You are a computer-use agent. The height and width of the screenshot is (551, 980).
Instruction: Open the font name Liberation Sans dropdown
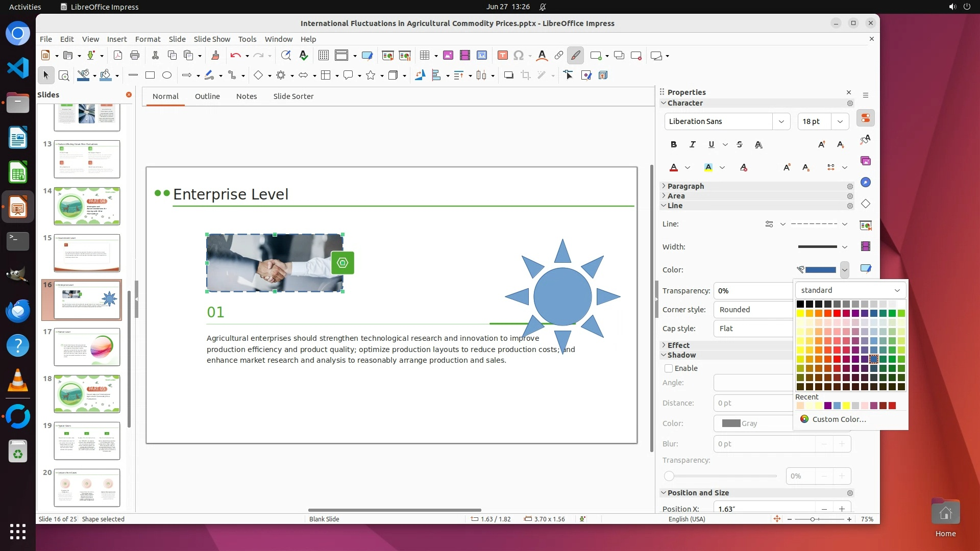pos(781,121)
